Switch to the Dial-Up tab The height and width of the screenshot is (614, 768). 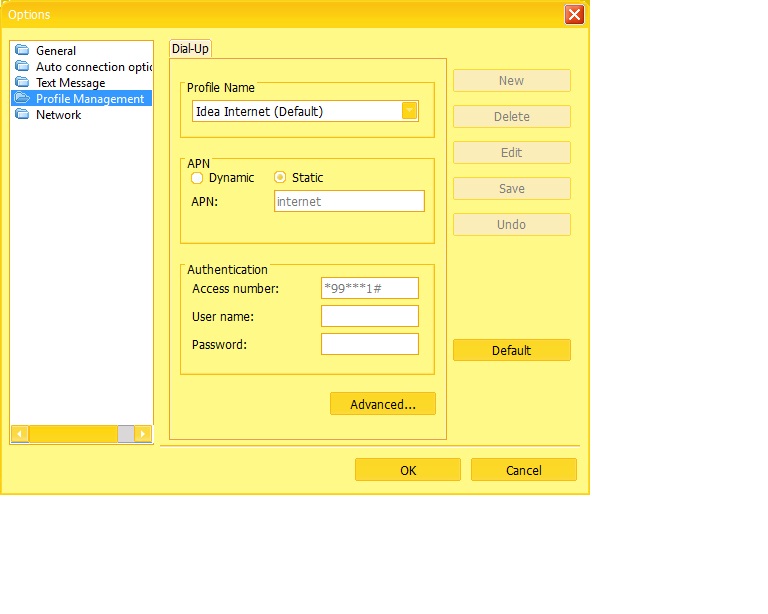click(190, 48)
